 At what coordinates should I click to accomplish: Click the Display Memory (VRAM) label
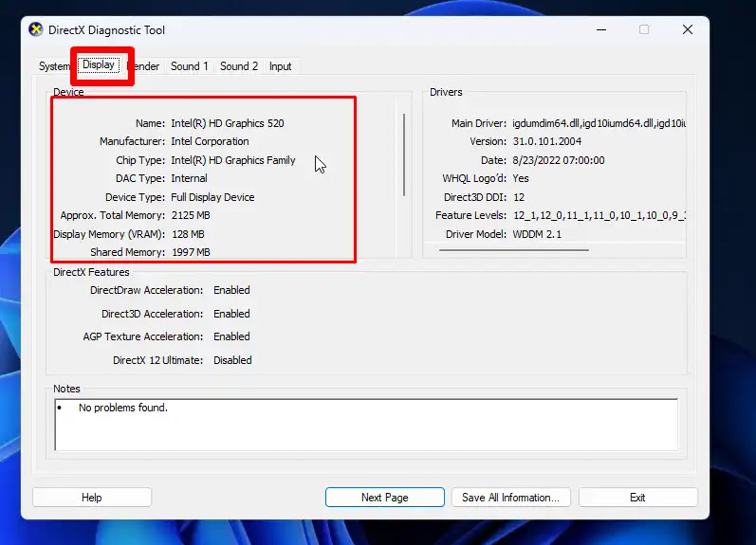coord(109,234)
